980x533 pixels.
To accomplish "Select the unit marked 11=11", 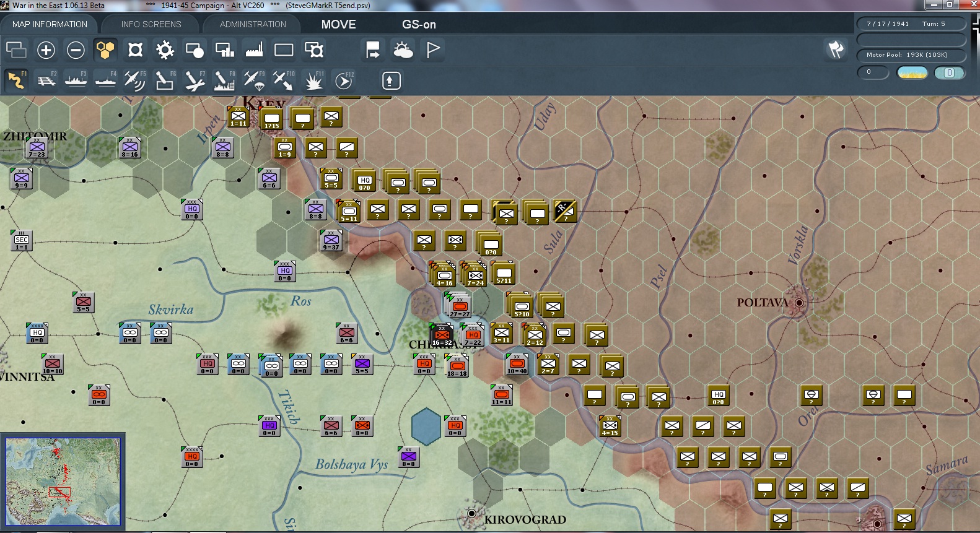I will click(x=502, y=395).
